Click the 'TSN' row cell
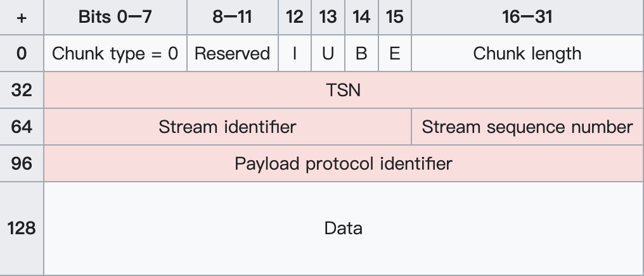Screen dimensions: 644x276 coord(343,91)
